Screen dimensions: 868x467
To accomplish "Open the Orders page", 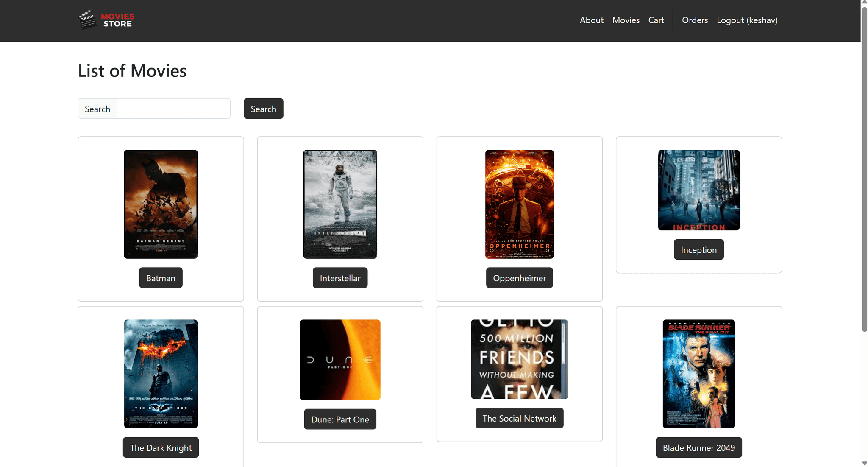I will (x=695, y=20).
